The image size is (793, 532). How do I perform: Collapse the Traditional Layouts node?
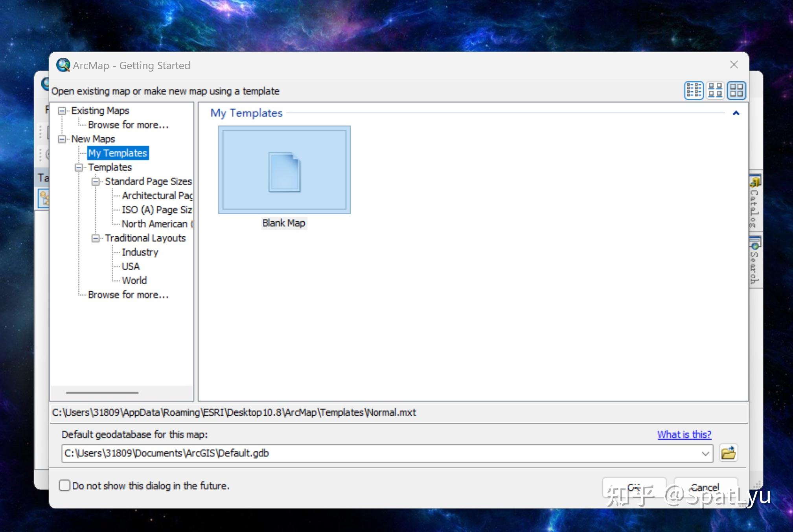[96, 238]
